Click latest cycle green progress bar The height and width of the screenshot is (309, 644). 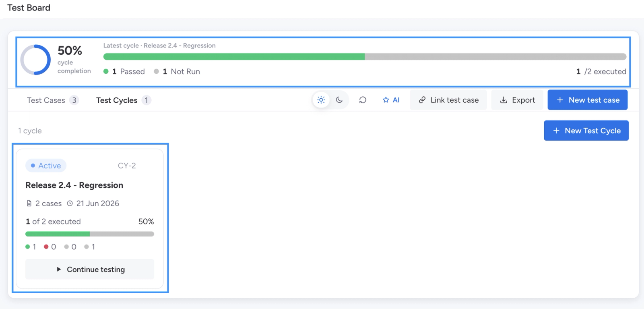click(234, 57)
